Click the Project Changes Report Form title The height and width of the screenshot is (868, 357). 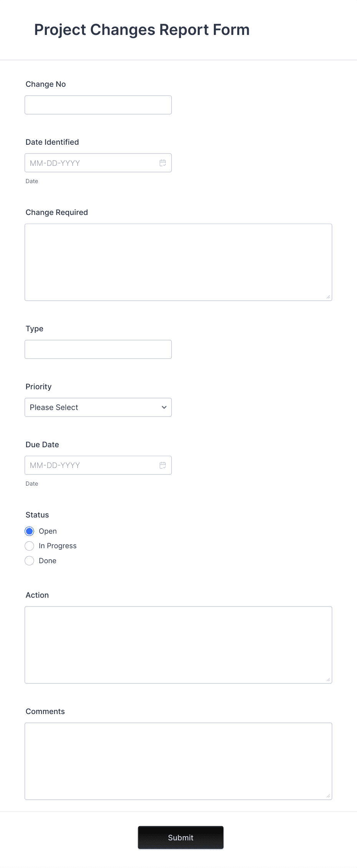pos(141,30)
